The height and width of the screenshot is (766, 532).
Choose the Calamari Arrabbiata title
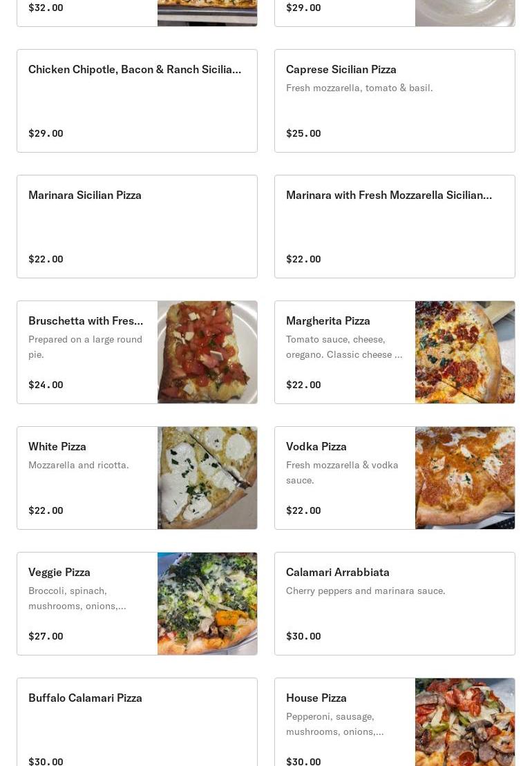click(338, 572)
